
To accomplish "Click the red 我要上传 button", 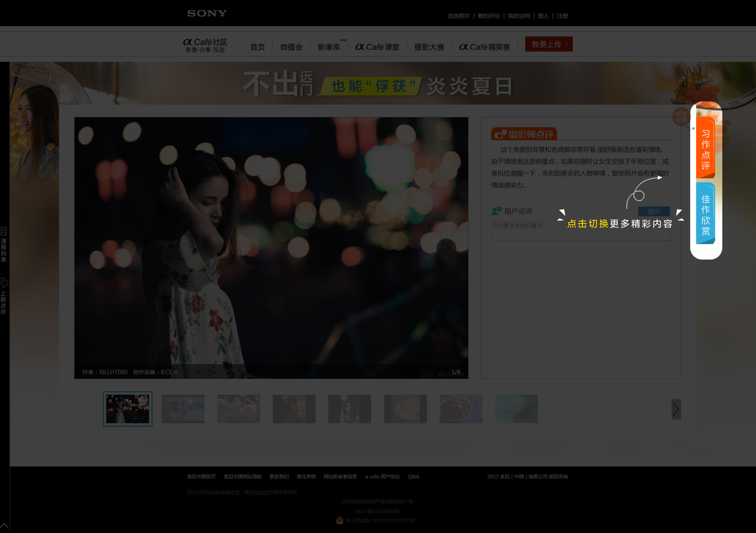I will (549, 44).
